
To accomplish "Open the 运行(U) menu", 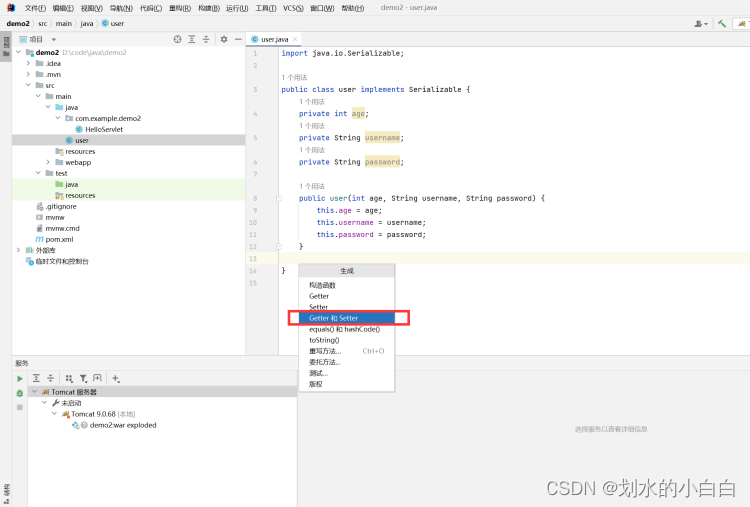I will (x=237, y=8).
